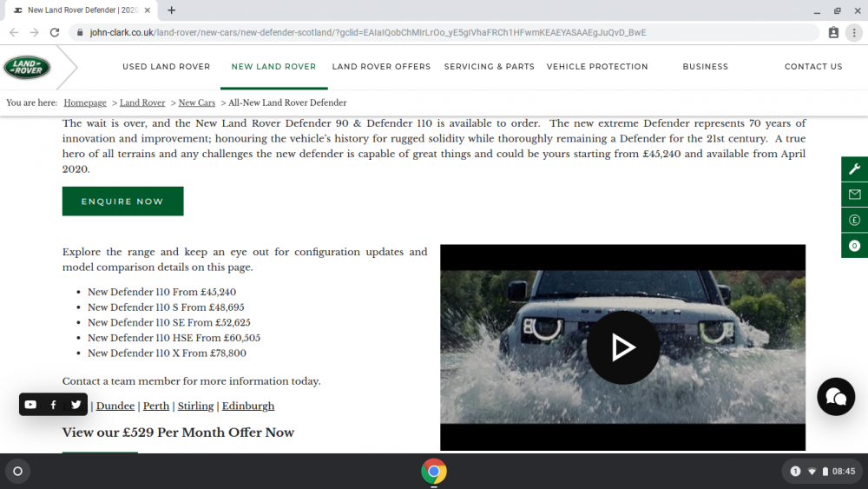
Task: Open the wrench service side icon
Action: coord(854,169)
